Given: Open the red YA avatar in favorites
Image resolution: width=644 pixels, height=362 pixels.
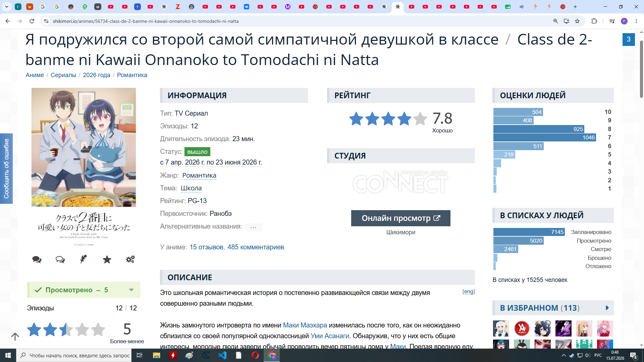Looking at the screenshot, I should 522,328.
